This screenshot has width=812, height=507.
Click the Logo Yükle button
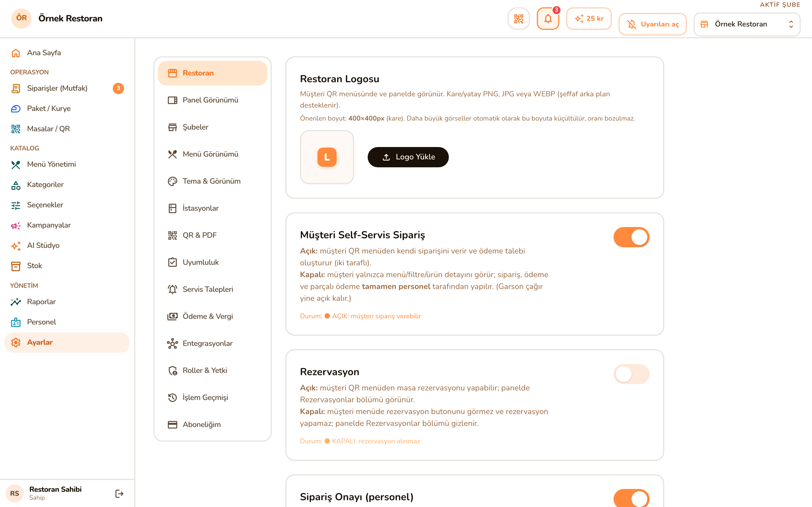pos(408,157)
